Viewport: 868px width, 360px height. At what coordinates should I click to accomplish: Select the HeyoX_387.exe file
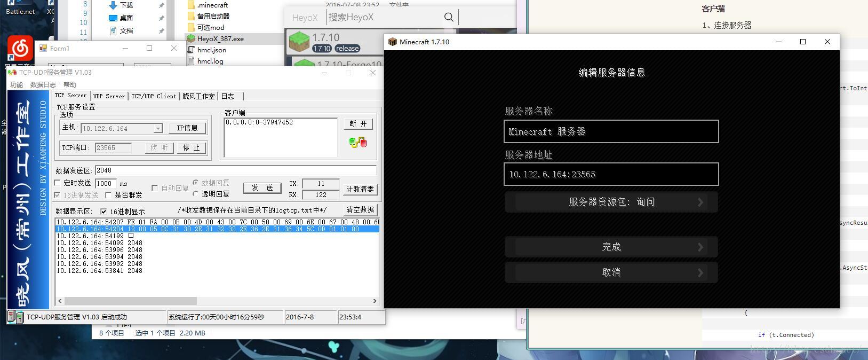[216, 38]
